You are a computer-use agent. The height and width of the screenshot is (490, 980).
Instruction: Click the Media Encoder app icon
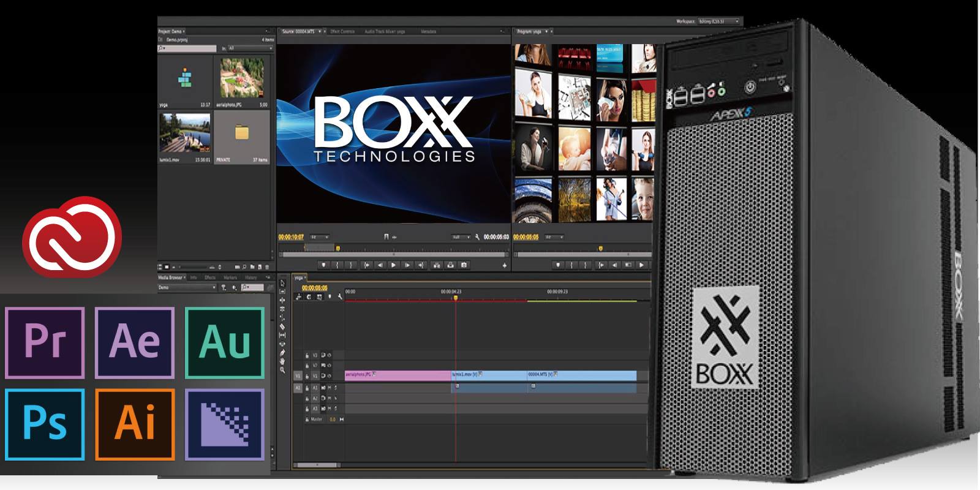pos(225,424)
